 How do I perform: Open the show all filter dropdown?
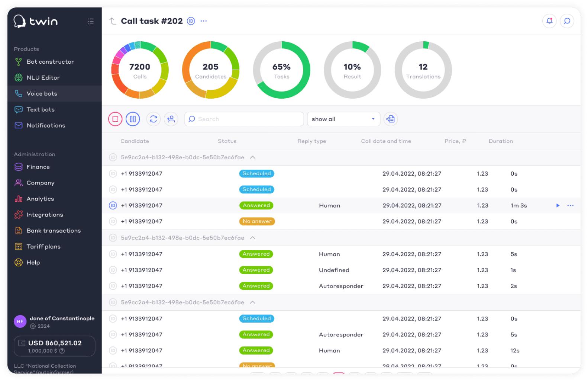[x=343, y=119]
